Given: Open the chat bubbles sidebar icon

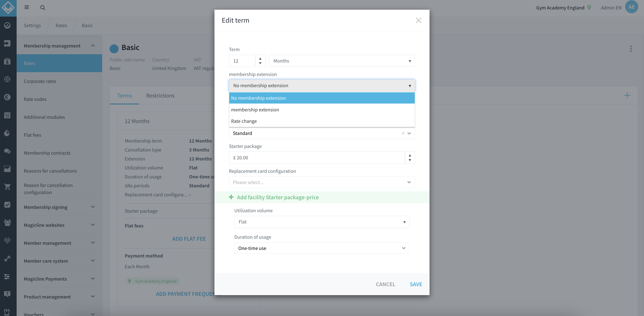Looking at the screenshot, I should [x=7, y=151].
